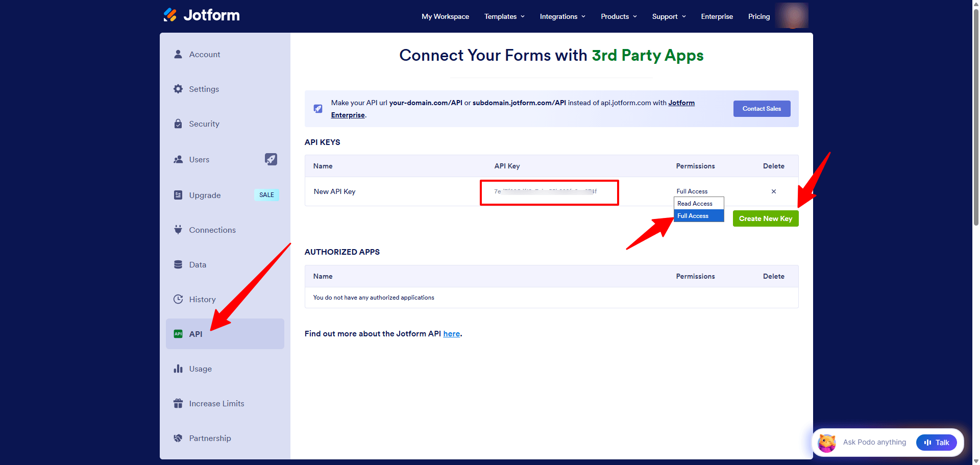Click the Settings gear icon
This screenshot has width=980, height=465.
(178, 89)
